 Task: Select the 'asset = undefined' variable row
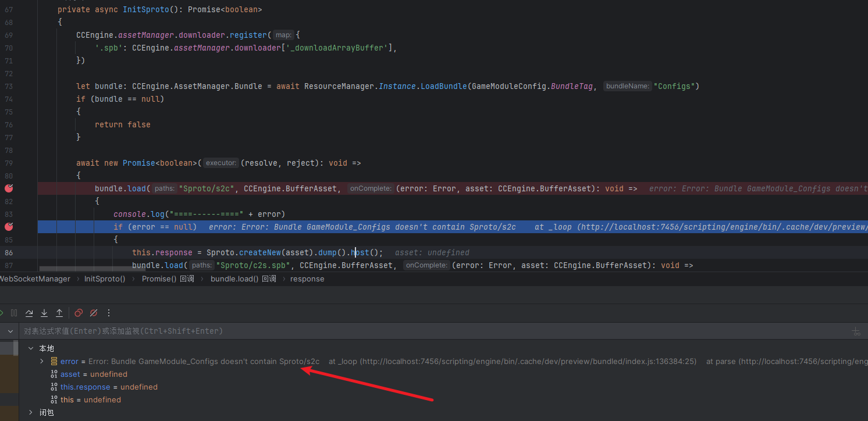443,374
